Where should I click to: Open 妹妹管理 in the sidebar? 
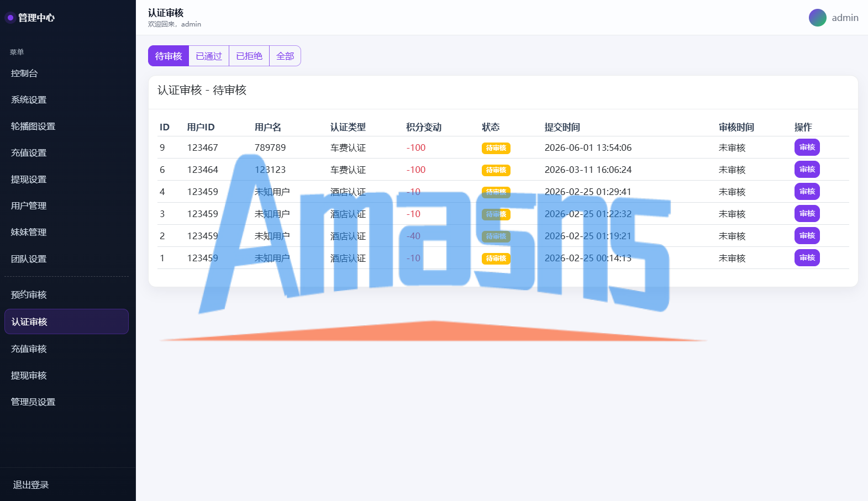(66, 233)
